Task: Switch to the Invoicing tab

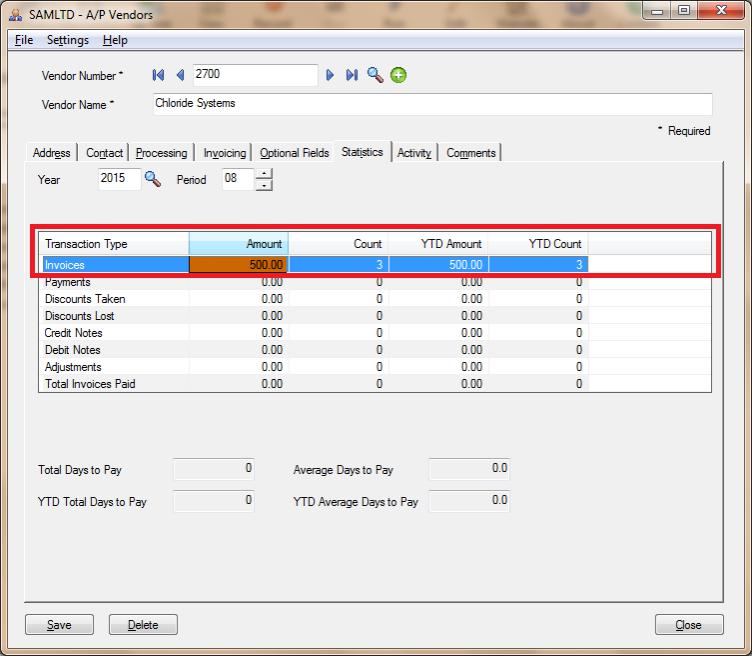Action: [224, 153]
